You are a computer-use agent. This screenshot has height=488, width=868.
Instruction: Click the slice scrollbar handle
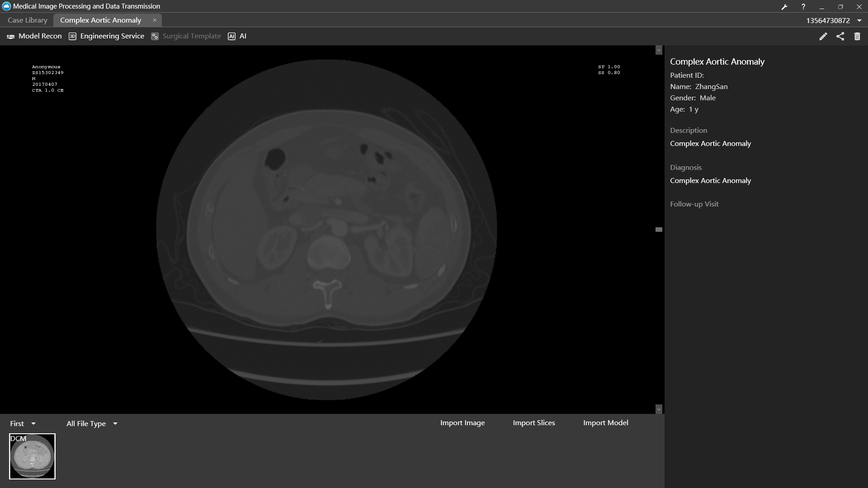click(x=659, y=230)
